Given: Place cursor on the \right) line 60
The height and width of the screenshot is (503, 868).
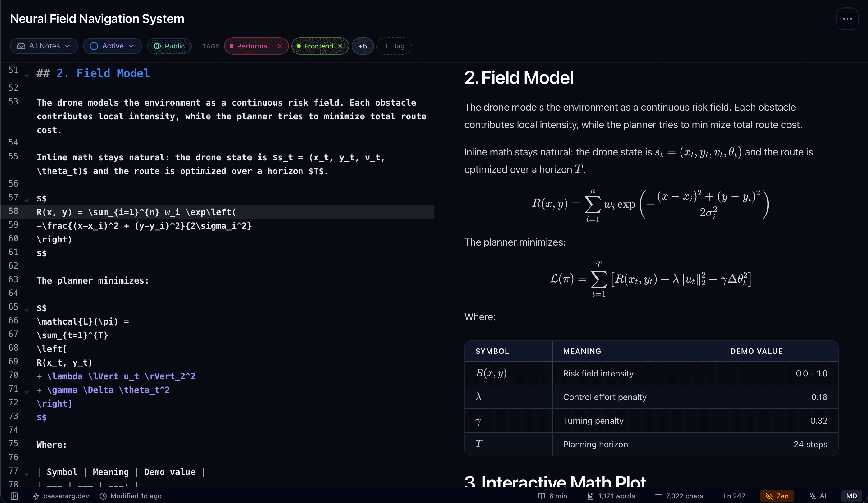Looking at the screenshot, I should tap(54, 239).
